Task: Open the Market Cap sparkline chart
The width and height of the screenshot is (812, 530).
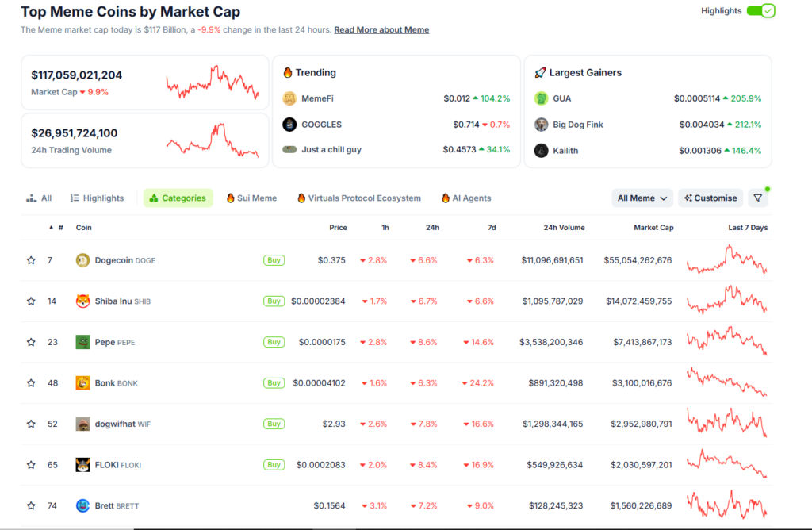Action: (x=213, y=82)
